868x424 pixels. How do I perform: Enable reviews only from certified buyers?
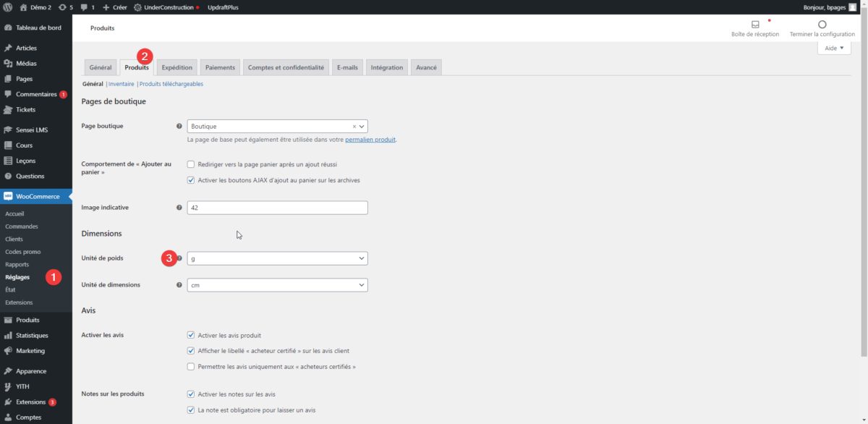(x=191, y=367)
